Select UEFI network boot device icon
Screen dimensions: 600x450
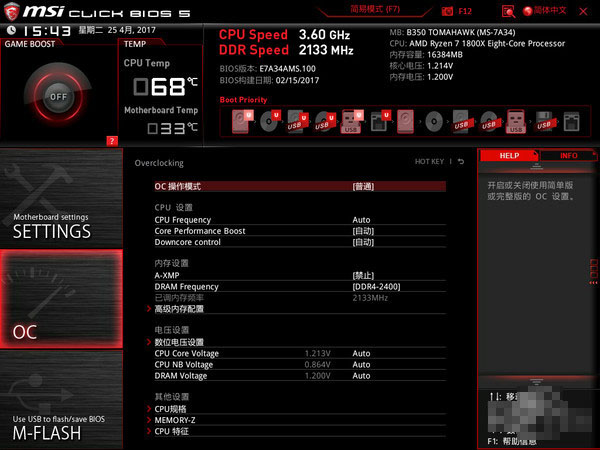point(380,121)
